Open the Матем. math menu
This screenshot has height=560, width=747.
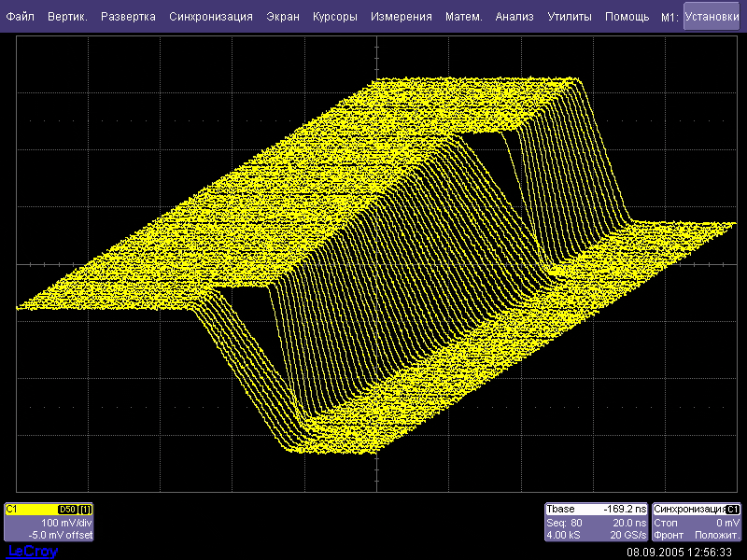tap(464, 17)
